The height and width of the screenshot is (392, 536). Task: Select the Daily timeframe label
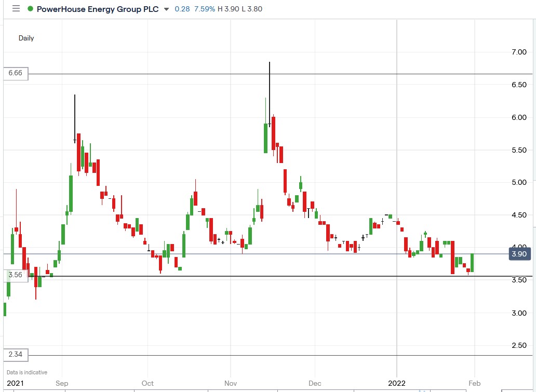click(x=26, y=38)
